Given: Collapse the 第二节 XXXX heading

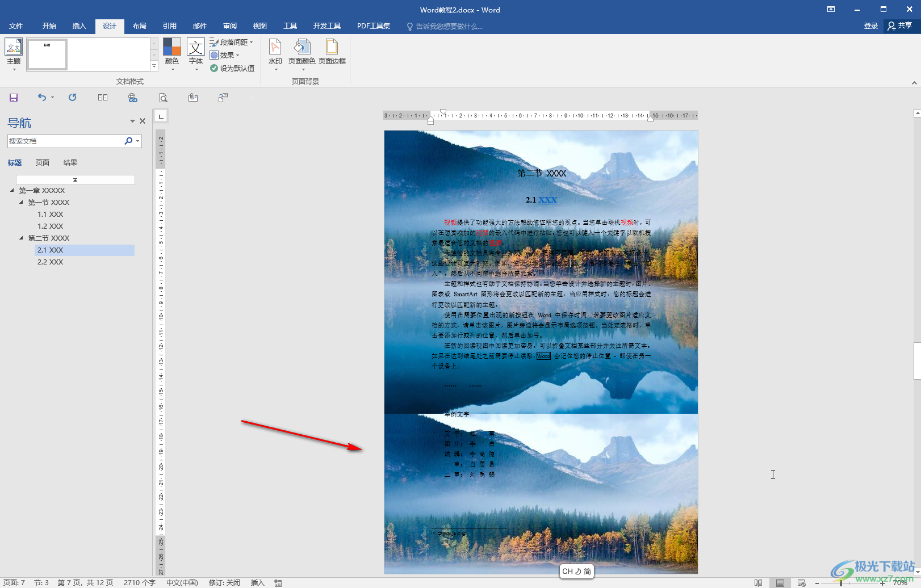Looking at the screenshot, I should (x=22, y=238).
